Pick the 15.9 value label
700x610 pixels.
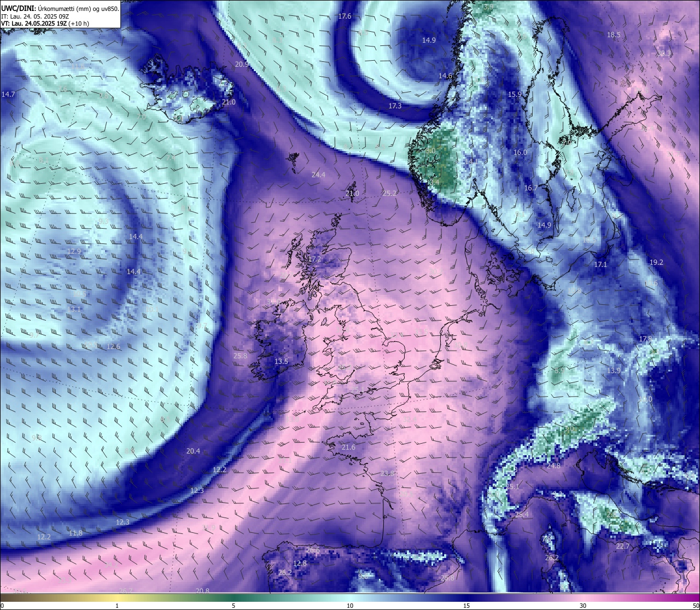515,95
